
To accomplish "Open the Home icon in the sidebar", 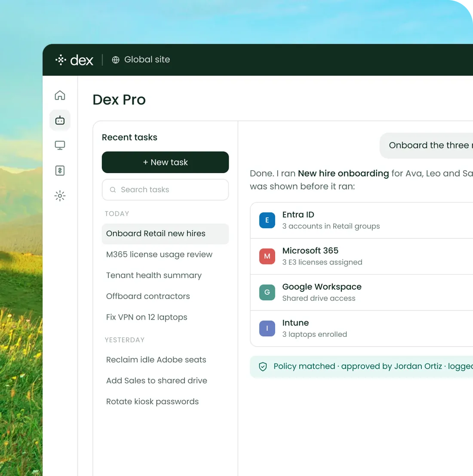I will point(60,95).
